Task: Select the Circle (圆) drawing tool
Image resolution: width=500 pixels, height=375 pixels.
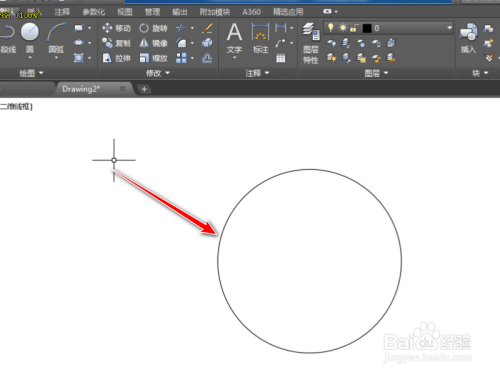Action: (30, 39)
